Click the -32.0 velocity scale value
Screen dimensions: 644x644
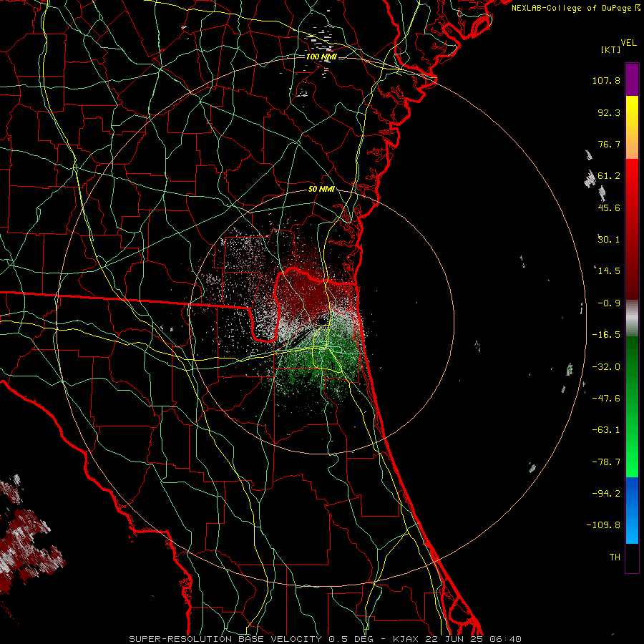pos(606,366)
